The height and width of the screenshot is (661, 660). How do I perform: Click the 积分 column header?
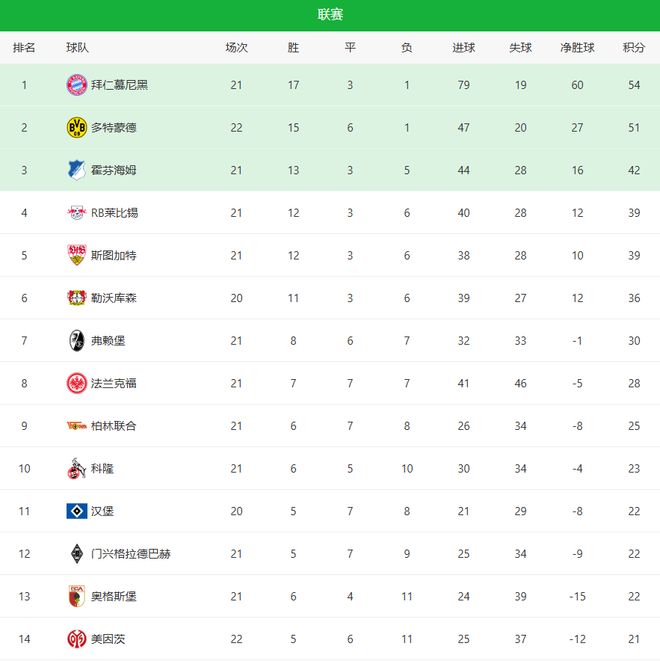634,47
